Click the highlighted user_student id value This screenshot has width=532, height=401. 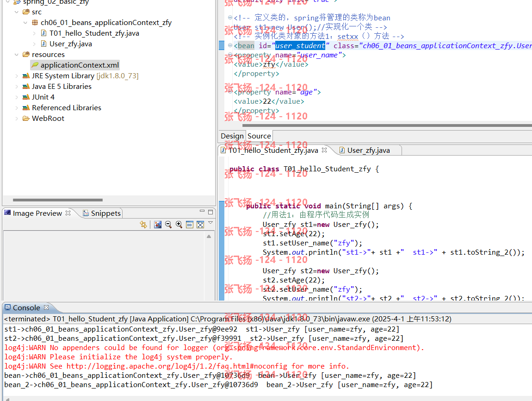(300, 45)
